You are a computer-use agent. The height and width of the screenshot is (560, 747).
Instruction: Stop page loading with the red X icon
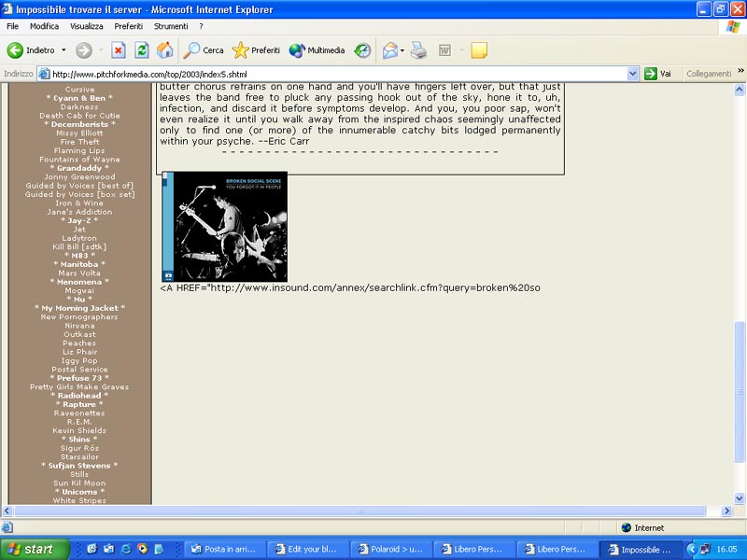[x=119, y=50]
